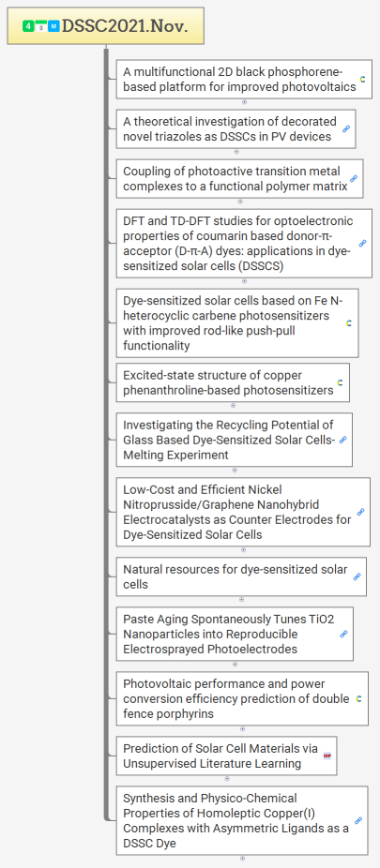Expand the Unsupervised Literature Learning topic
Screen dimensions: 380x868
tap(226, 778)
